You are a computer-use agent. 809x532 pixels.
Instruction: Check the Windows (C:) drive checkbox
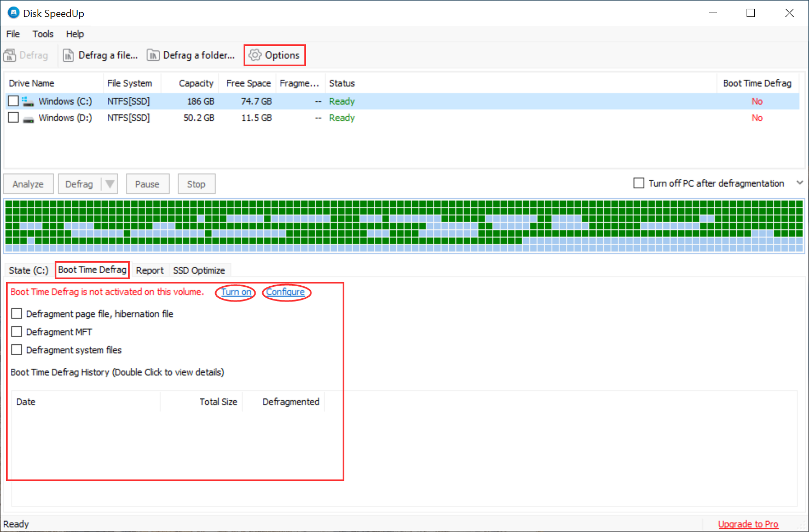click(x=13, y=101)
